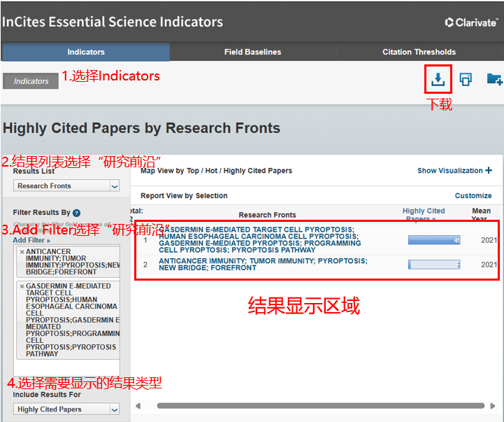Screen dimensions: 504x422
Task: Click the Mean Year column header
Action: click(481, 214)
